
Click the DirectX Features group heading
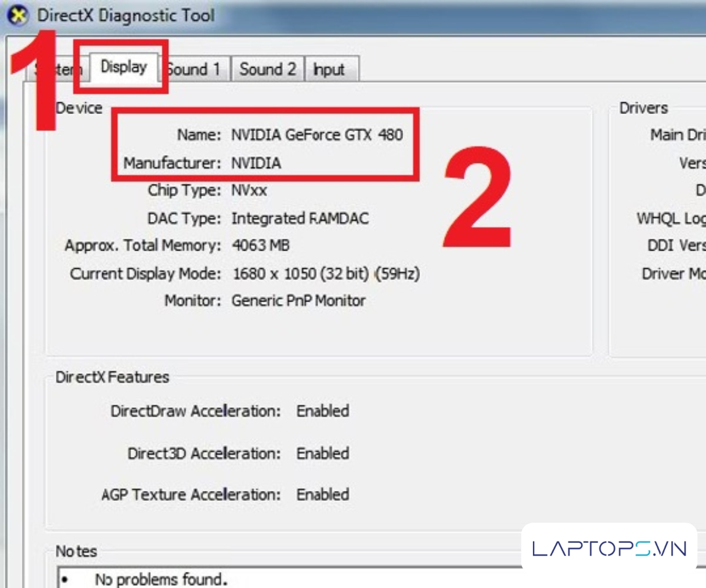112,377
